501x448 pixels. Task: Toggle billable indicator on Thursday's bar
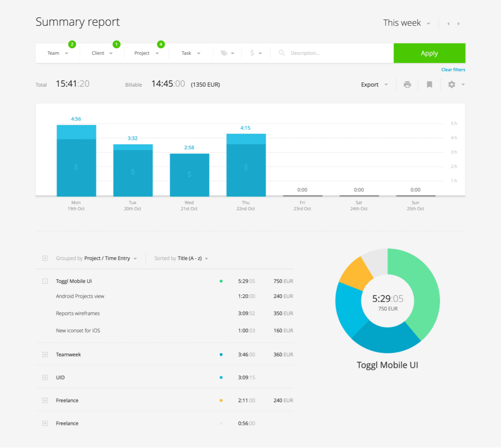246,167
